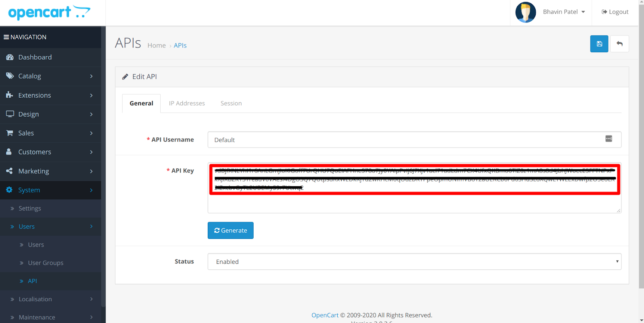
Task: Toggle the NAVIGATION hamburger icon
Action: 6,37
